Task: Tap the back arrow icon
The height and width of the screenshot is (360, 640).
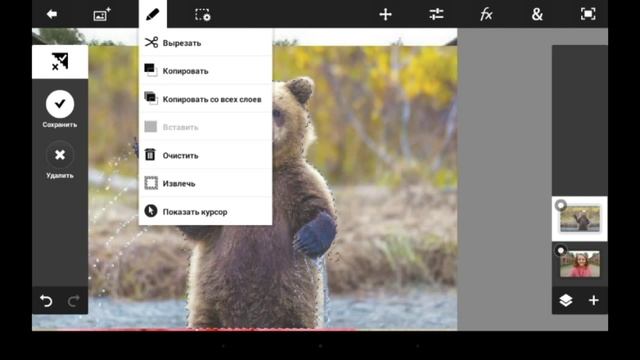Action: tap(51, 15)
